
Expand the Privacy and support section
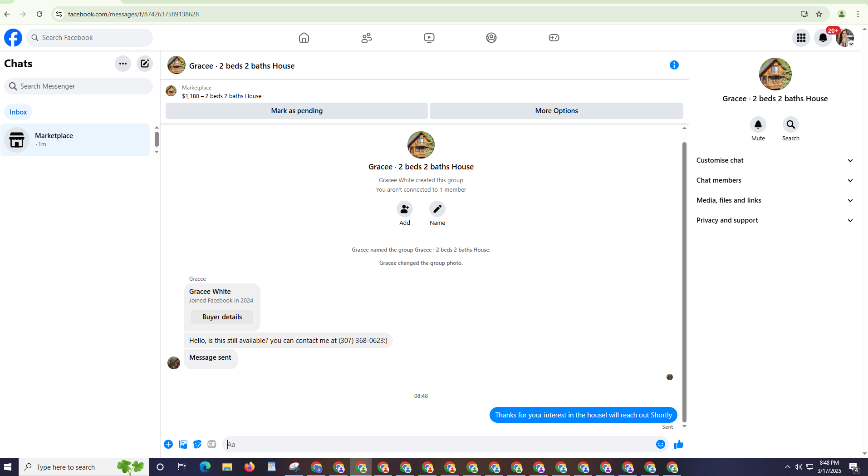(x=775, y=220)
